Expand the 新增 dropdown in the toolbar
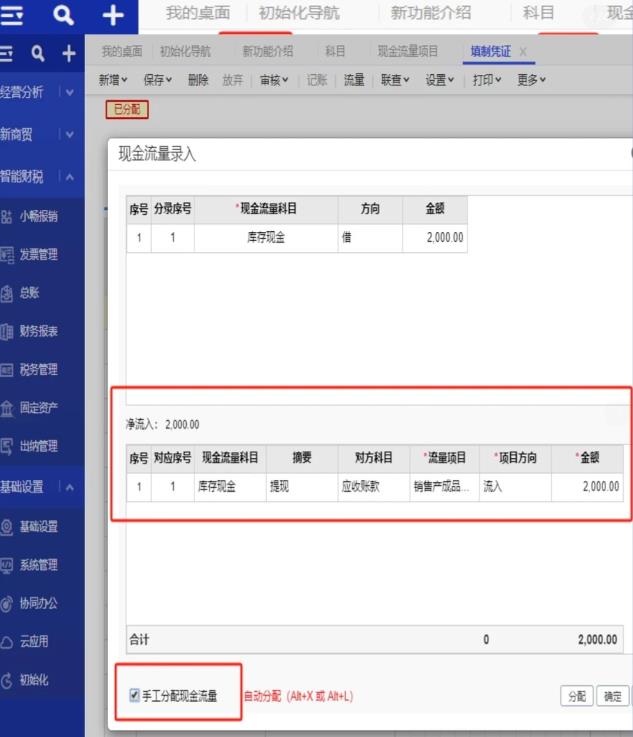 (x=113, y=80)
